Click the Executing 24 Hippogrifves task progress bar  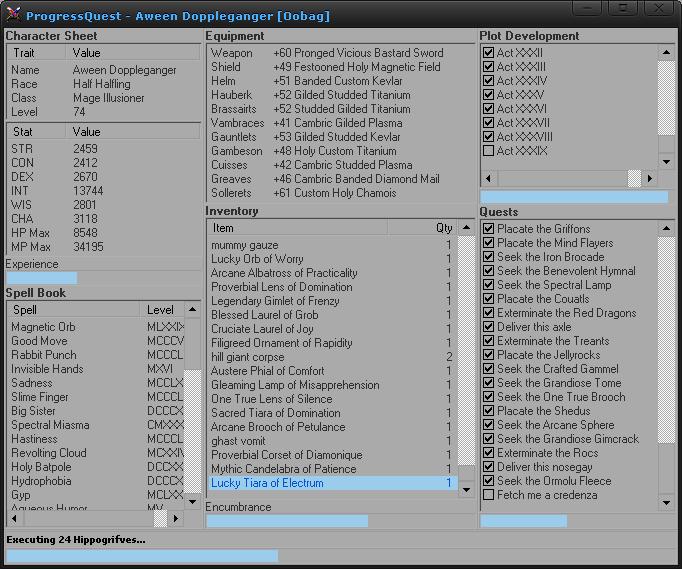(341, 556)
